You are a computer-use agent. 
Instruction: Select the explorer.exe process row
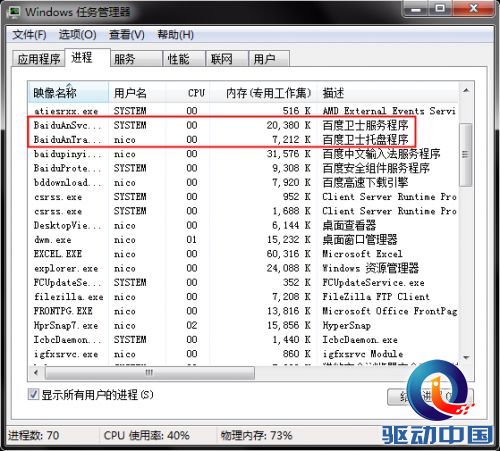click(x=243, y=268)
